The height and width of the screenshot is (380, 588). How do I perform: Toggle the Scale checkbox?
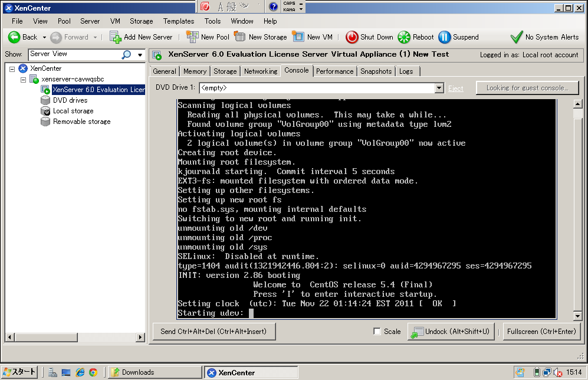[377, 331]
